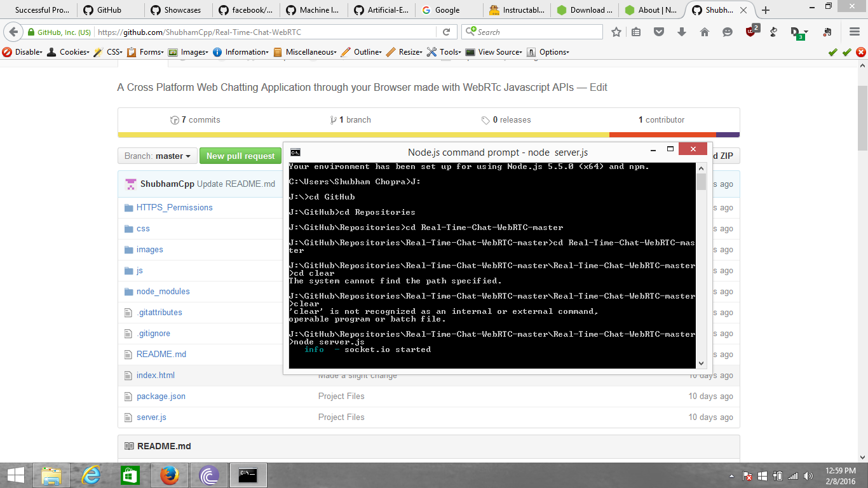The height and width of the screenshot is (488, 868).
Task: View the 1 contributor link
Action: pos(661,120)
